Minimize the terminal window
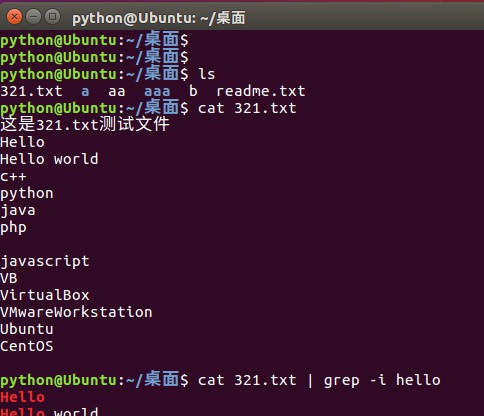Viewport: 484px width, 416px height. [33, 17]
